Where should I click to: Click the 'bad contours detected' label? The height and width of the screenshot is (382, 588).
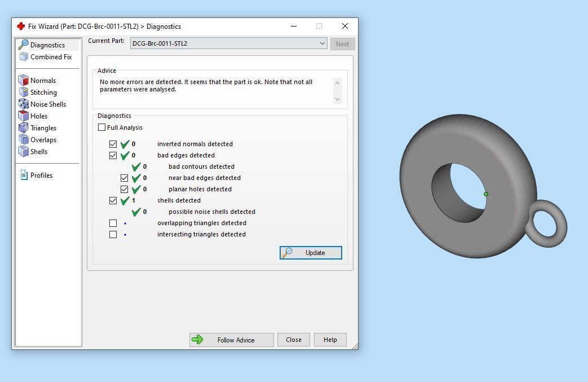(201, 166)
